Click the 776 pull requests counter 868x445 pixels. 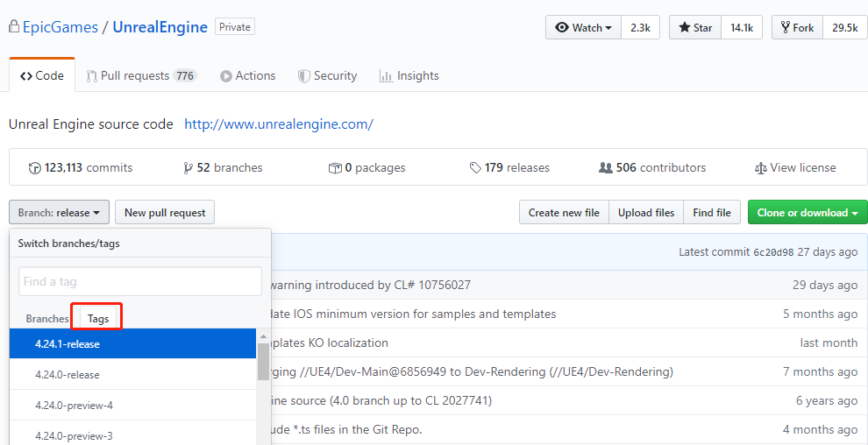[185, 75]
